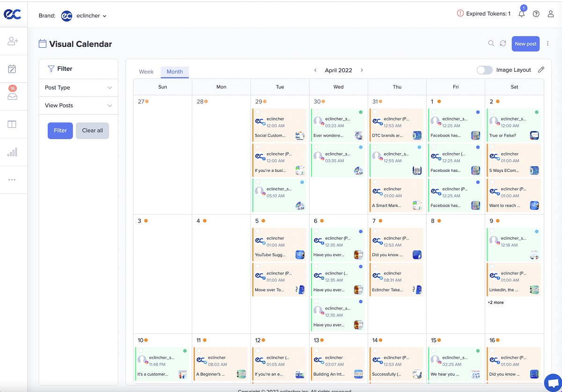The image size is (562, 392).
Task: Click the notifications bell with badge
Action: click(x=521, y=14)
